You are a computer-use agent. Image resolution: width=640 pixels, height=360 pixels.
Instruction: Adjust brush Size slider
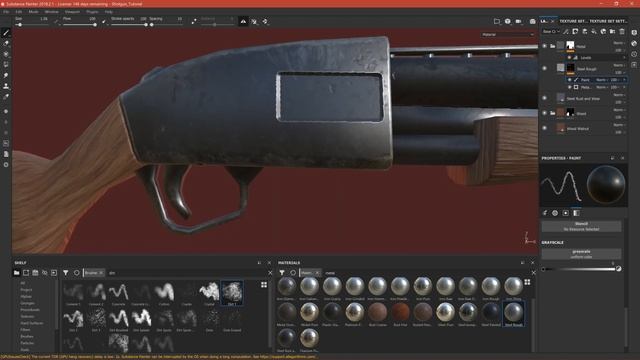click(x=32, y=25)
